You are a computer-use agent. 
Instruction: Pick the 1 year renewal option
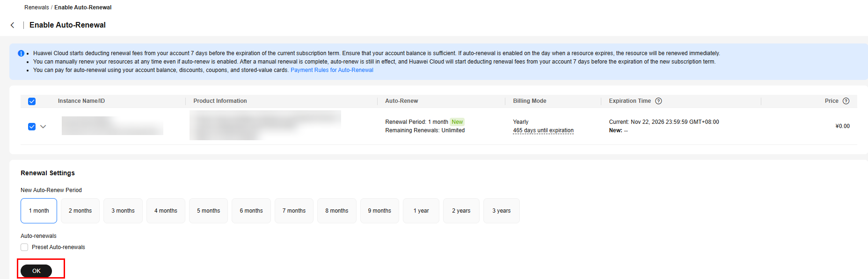[421, 211]
